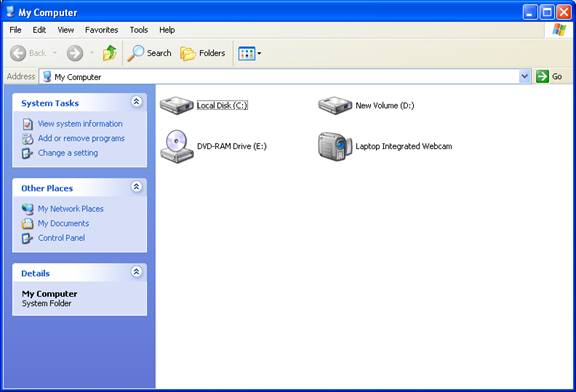This screenshot has width=576, height=392.
Task: Click the View system information link
Action: [x=80, y=124]
